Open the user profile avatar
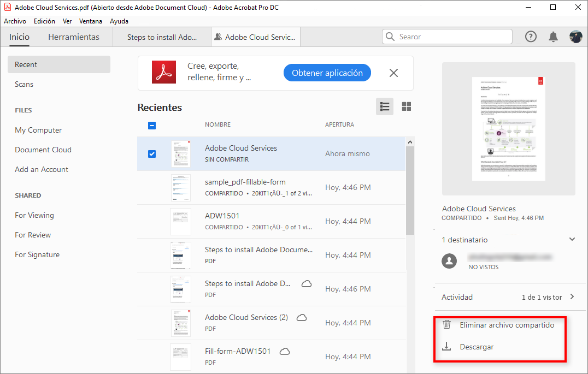Viewport: 588px width, 374px height. [575, 37]
